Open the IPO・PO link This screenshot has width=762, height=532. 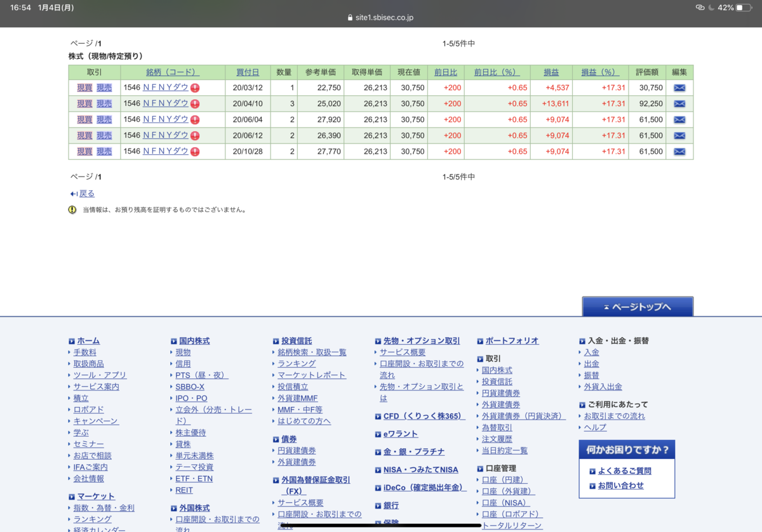192,398
